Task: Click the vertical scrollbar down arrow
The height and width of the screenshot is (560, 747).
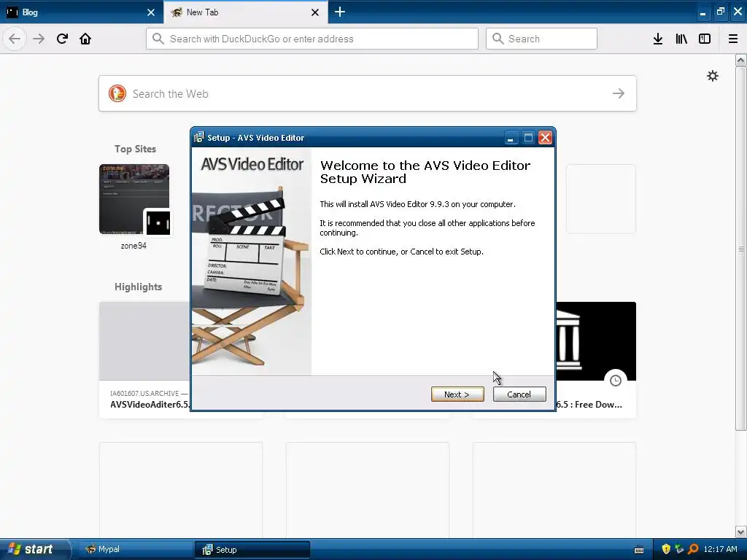Action: [x=740, y=532]
